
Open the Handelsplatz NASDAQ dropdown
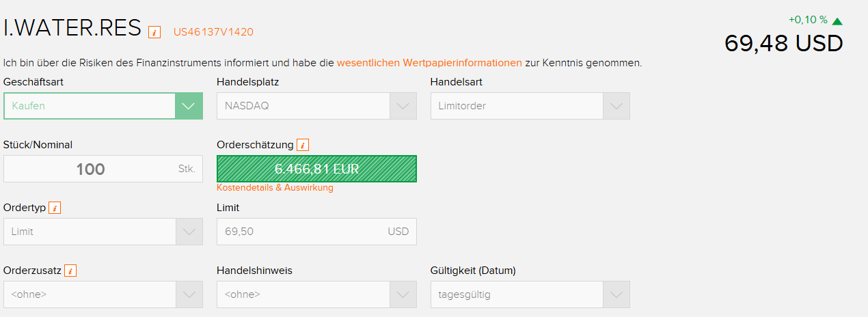coord(403,106)
